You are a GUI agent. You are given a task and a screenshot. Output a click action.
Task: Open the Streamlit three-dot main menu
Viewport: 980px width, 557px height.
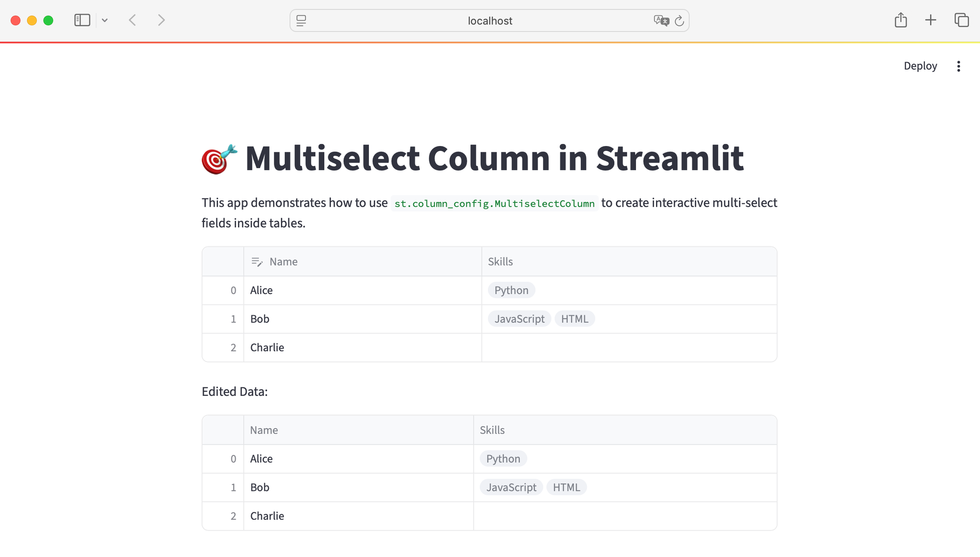[958, 66]
